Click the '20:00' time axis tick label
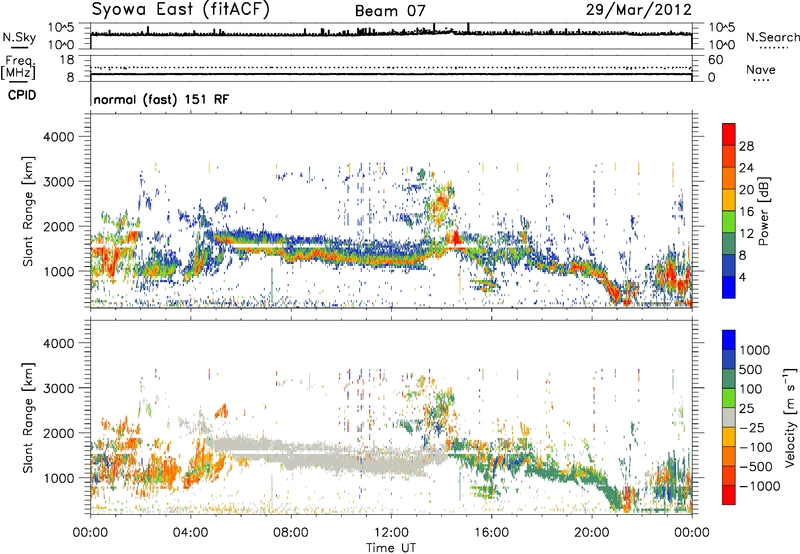This screenshot has height=554, width=800. (x=592, y=533)
